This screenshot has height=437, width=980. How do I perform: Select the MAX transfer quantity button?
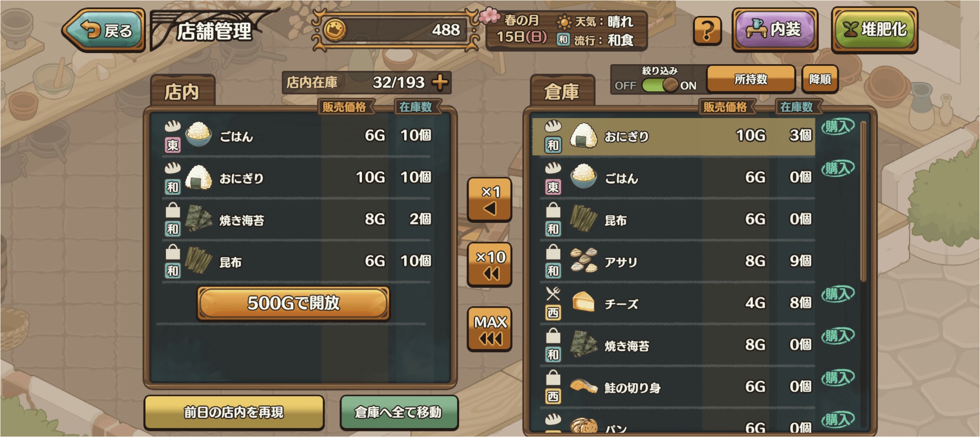coord(490,330)
